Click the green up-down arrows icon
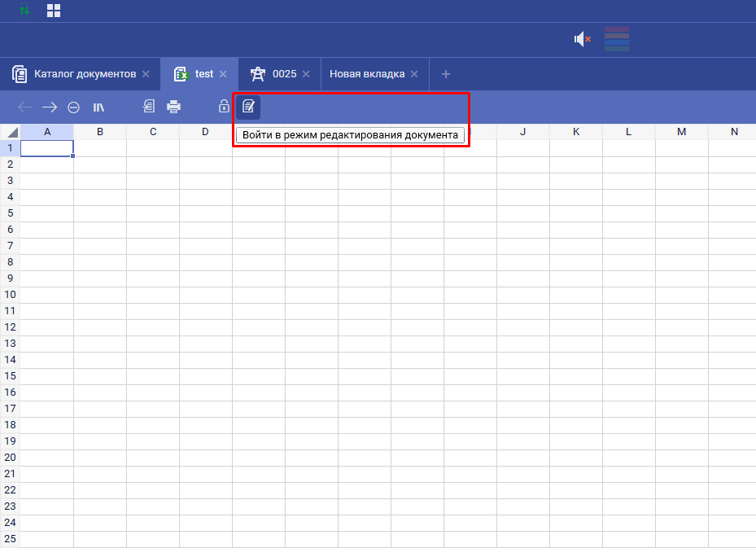The width and height of the screenshot is (756, 548). pyautogui.click(x=24, y=10)
